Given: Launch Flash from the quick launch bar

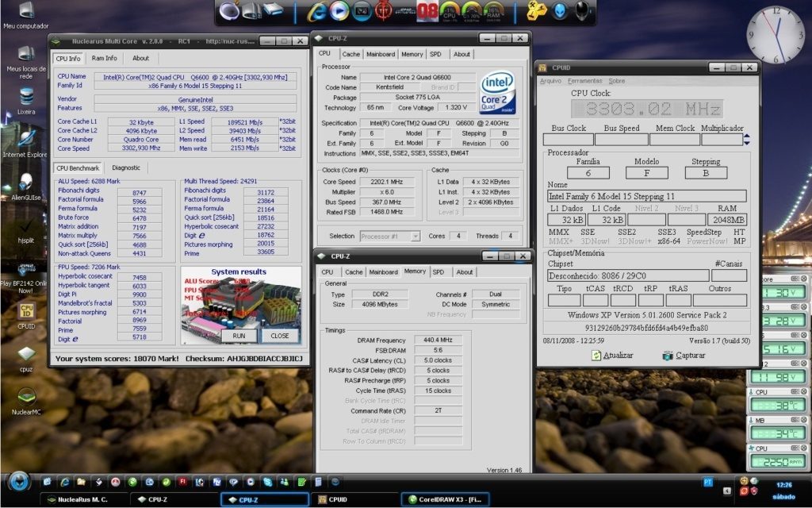Looking at the screenshot, I should point(183,482).
